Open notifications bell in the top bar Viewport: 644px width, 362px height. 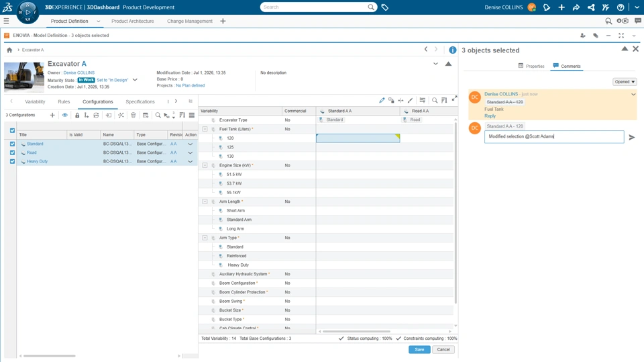[546, 7]
